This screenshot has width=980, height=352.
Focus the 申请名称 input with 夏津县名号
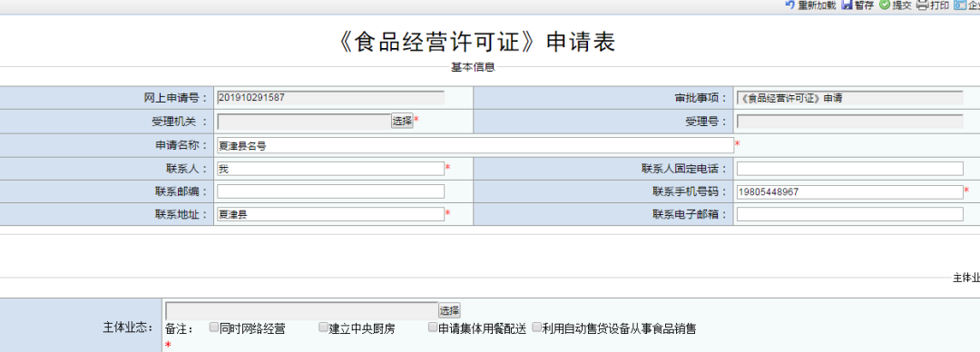tap(475, 146)
